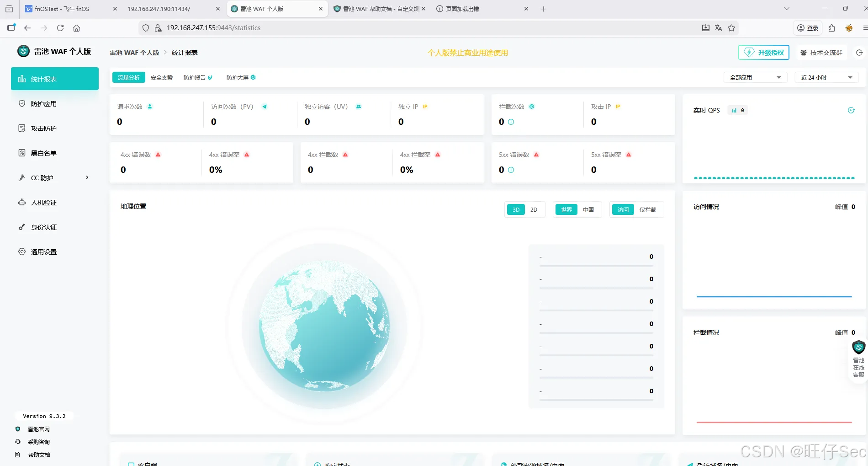Click the SafeLine WAF logo icon
The width and height of the screenshot is (868, 466).
[23, 51]
